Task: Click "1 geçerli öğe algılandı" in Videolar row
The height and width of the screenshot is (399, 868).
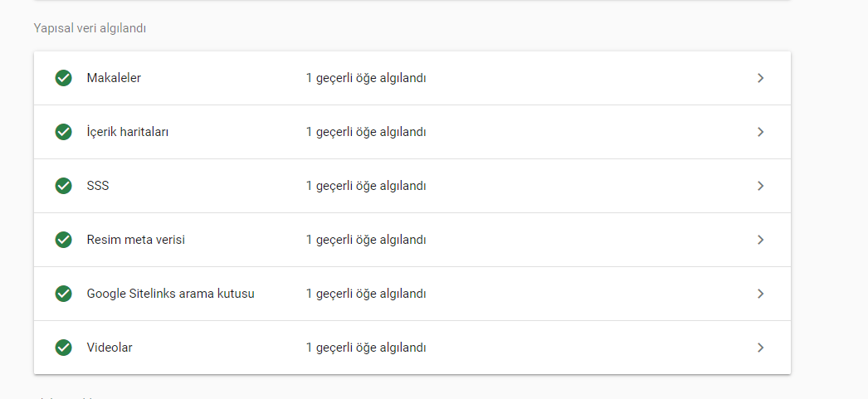Action: [x=366, y=348]
